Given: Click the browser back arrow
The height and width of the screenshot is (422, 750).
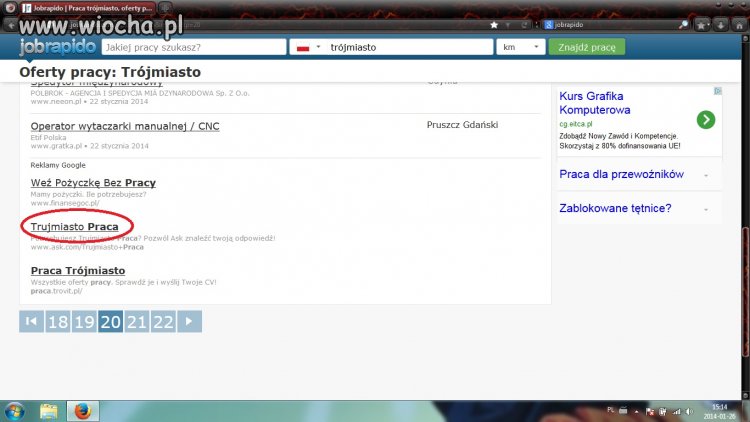Looking at the screenshot, I should (11, 25).
